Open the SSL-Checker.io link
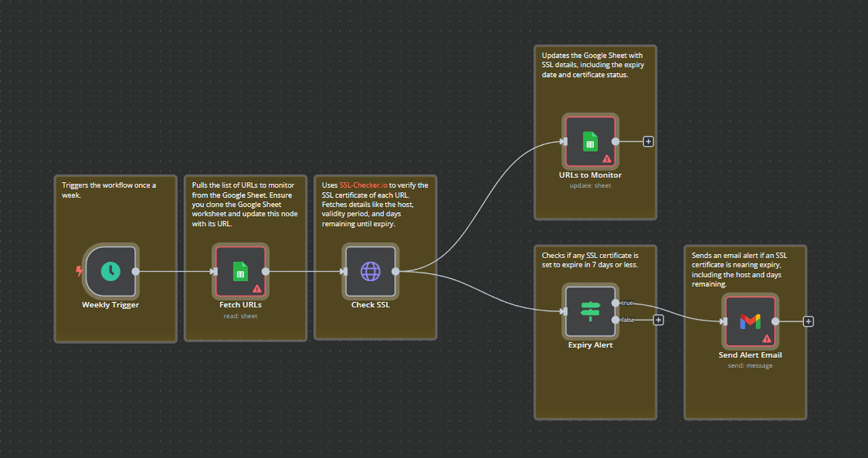Screen dimensions: 868x458 click(363, 185)
